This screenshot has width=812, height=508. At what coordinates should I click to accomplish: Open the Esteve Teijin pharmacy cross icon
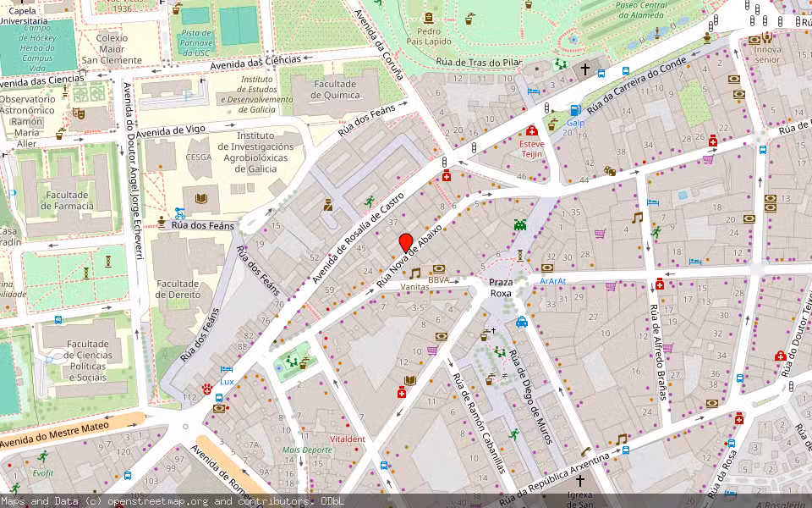pos(531,130)
